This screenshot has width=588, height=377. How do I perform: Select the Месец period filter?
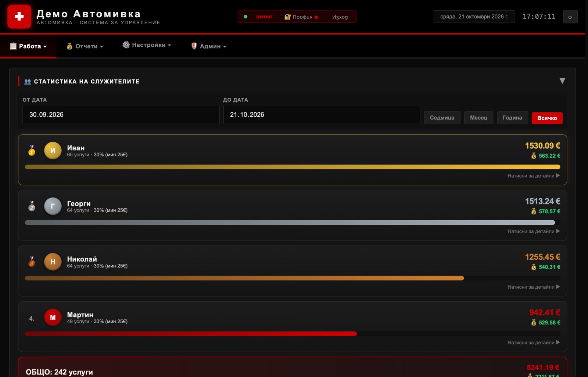[478, 118]
